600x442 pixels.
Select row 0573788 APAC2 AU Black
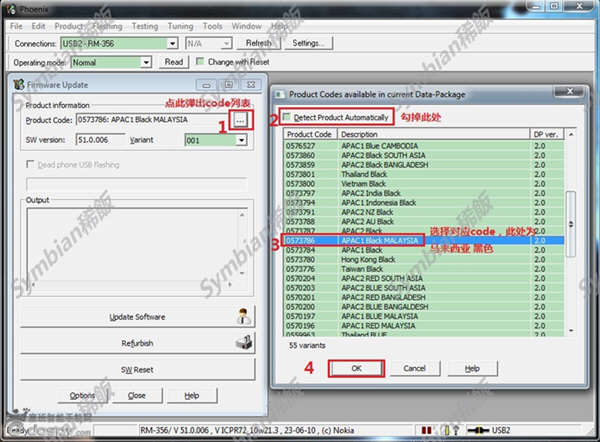click(x=424, y=222)
